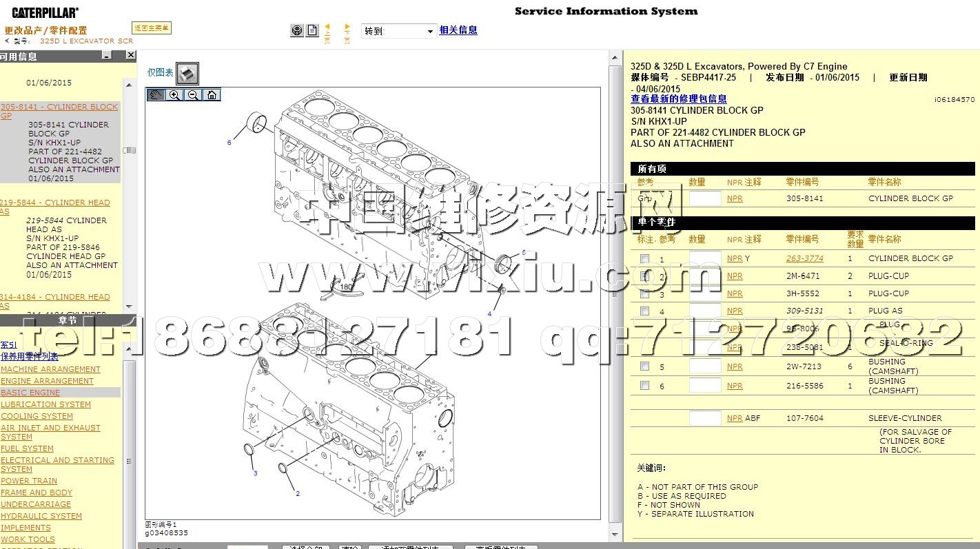Click the quantity field for part 305-8141
The image size is (980, 549).
tap(704, 198)
